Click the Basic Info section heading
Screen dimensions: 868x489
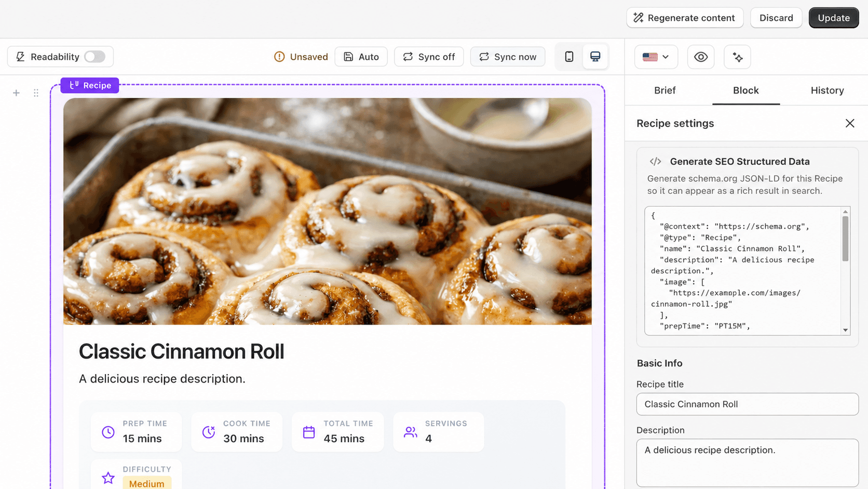tap(659, 363)
